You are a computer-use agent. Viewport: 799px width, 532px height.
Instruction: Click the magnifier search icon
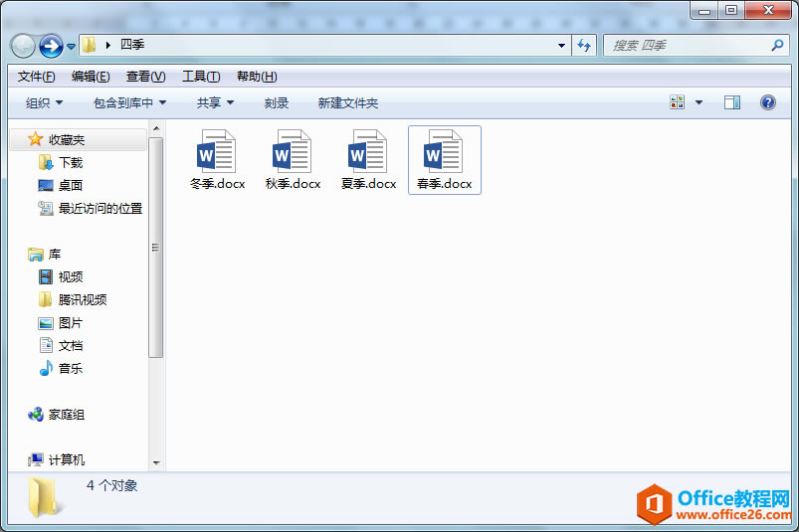coord(777,46)
